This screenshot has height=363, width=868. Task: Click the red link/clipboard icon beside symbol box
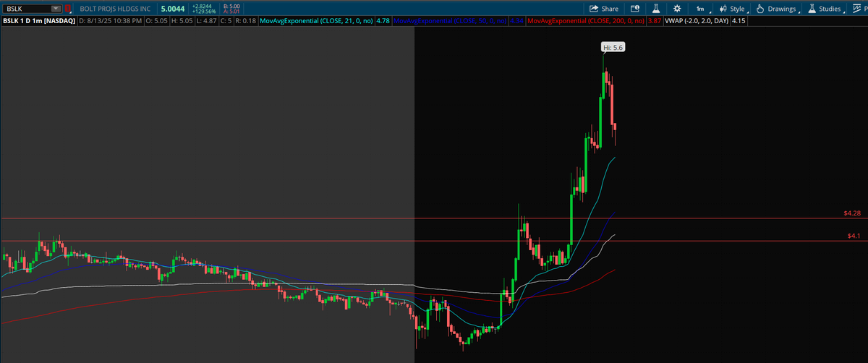[68, 9]
